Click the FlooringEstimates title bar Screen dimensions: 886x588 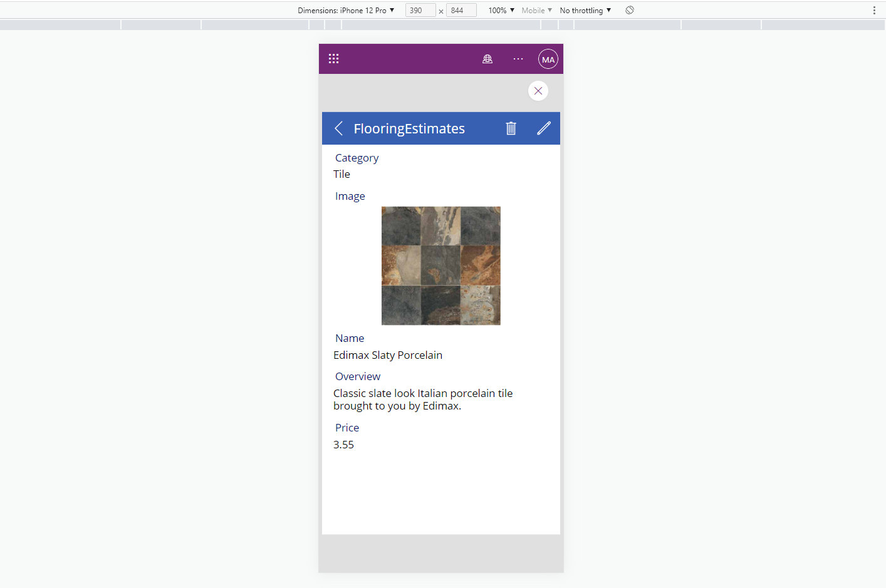409,128
